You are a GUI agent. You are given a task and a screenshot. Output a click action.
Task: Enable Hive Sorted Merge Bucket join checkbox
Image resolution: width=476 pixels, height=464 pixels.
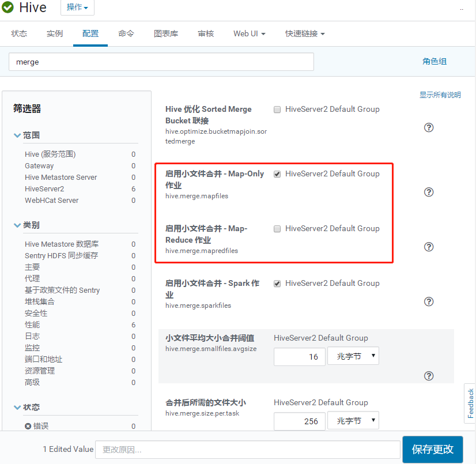[x=277, y=110]
